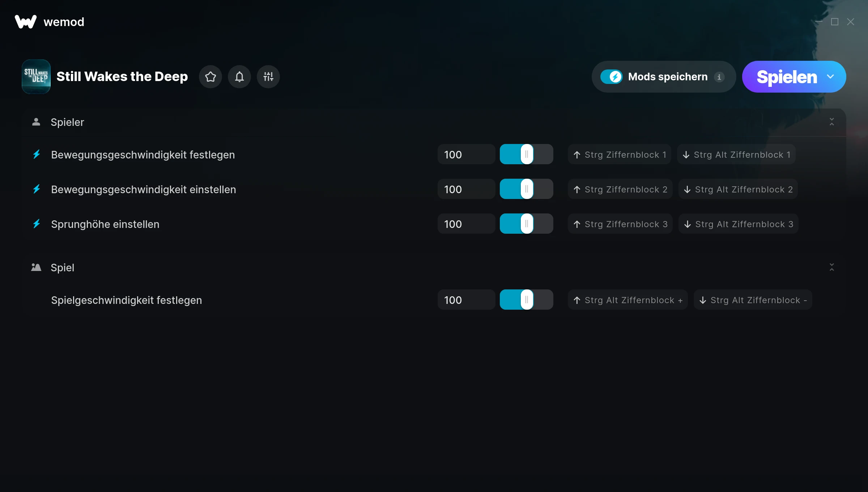Edit increase hotkey Strg Alt Ziffernblock +
The width and height of the screenshot is (868, 492).
click(628, 300)
